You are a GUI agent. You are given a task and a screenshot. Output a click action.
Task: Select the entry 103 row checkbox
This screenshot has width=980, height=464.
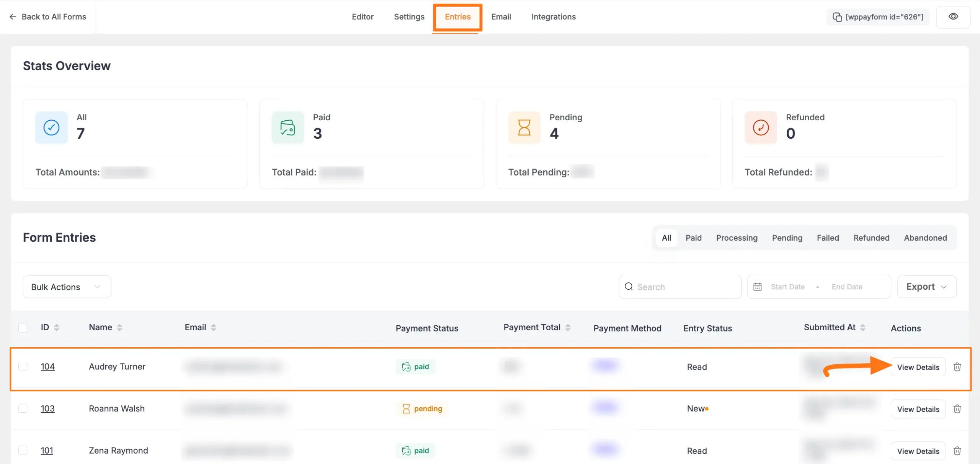click(23, 408)
